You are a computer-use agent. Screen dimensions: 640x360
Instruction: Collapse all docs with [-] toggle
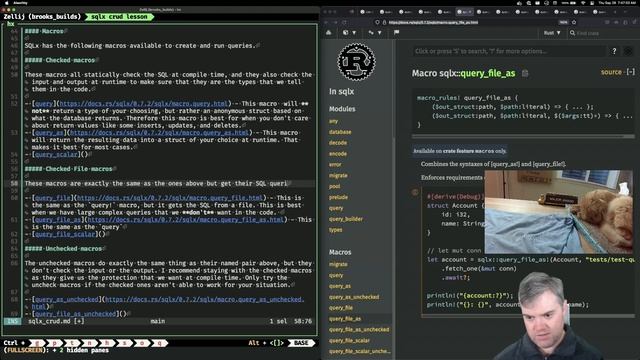click(631, 72)
